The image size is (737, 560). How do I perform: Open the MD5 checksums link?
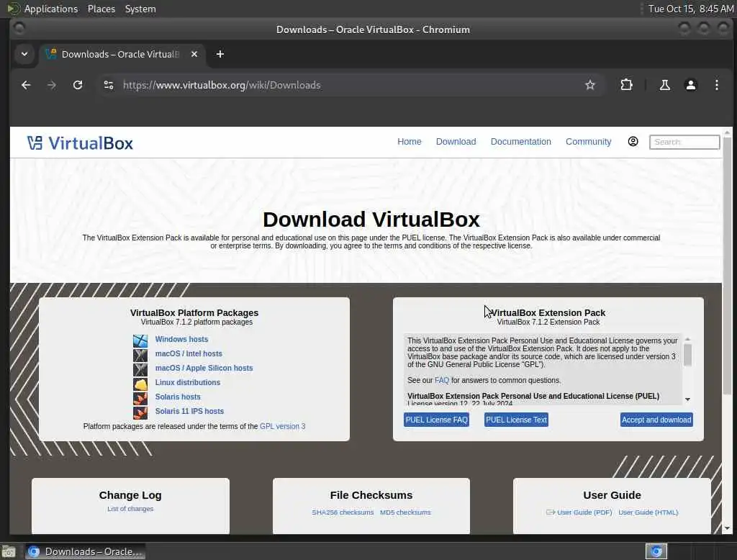405,512
